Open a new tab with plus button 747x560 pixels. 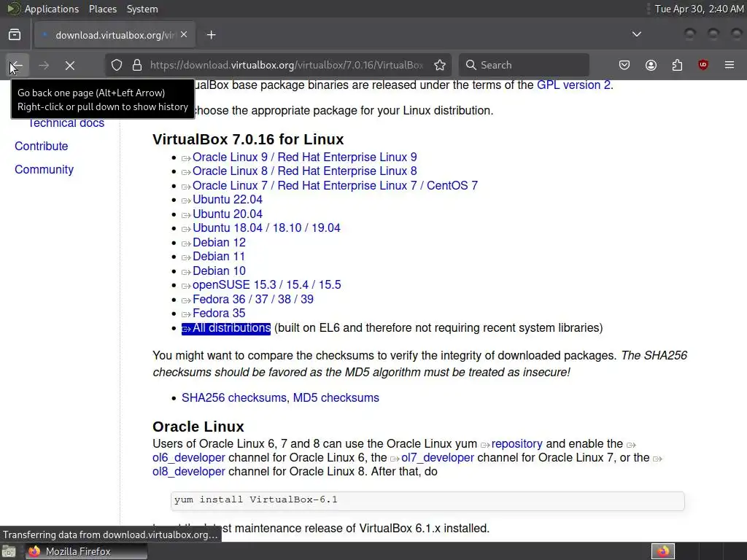coord(211,35)
